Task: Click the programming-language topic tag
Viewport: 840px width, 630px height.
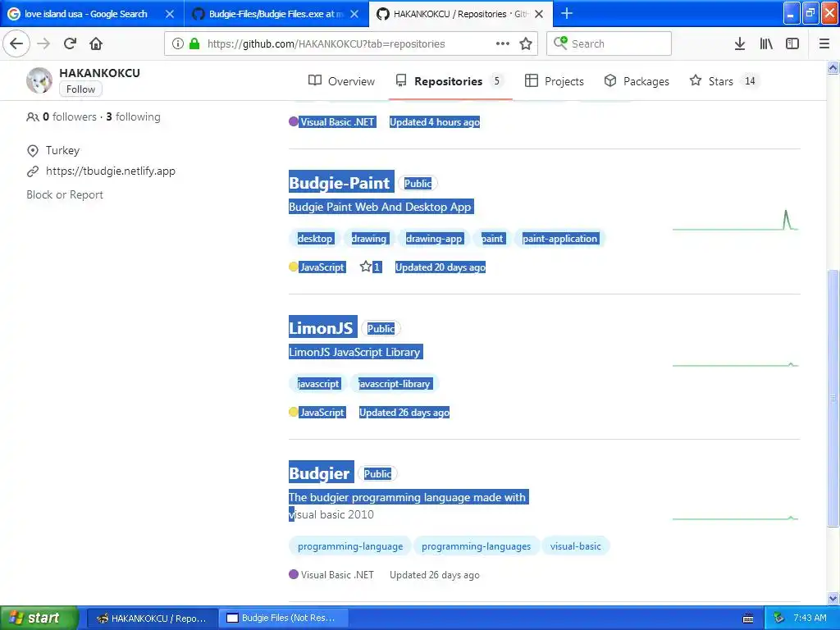Action: [350, 546]
